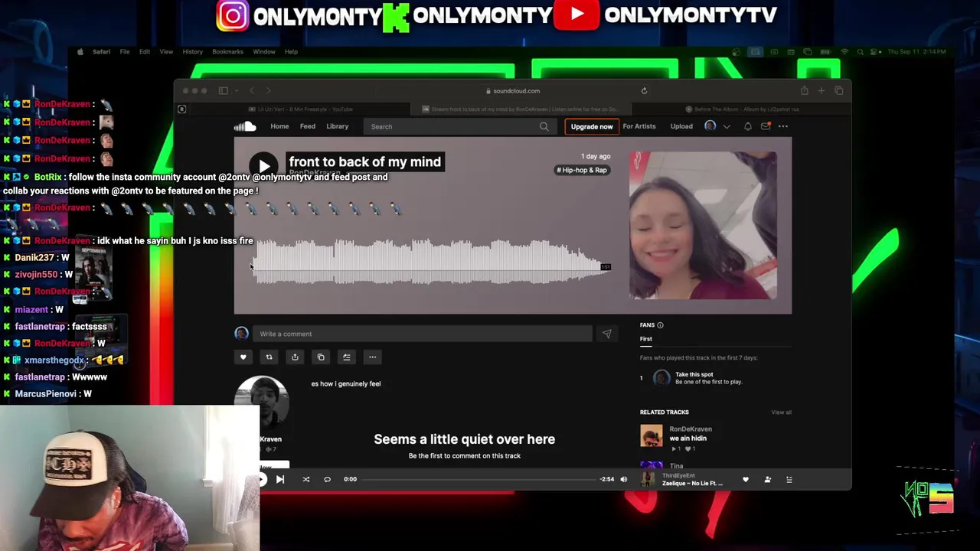The width and height of the screenshot is (980, 551).
Task: Open the user profile avatar in header
Action: click(710, 126)
